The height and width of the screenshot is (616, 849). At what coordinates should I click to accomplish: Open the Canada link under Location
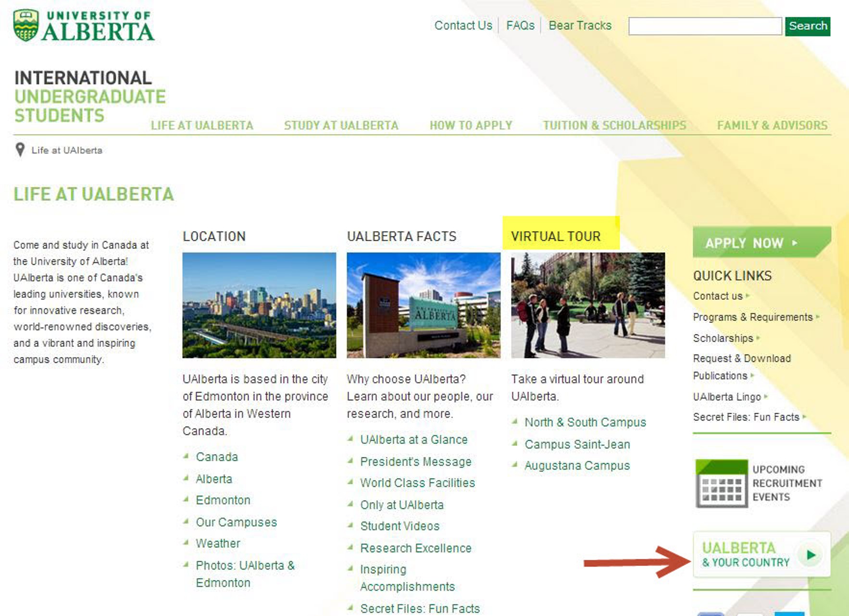[217, 457]
